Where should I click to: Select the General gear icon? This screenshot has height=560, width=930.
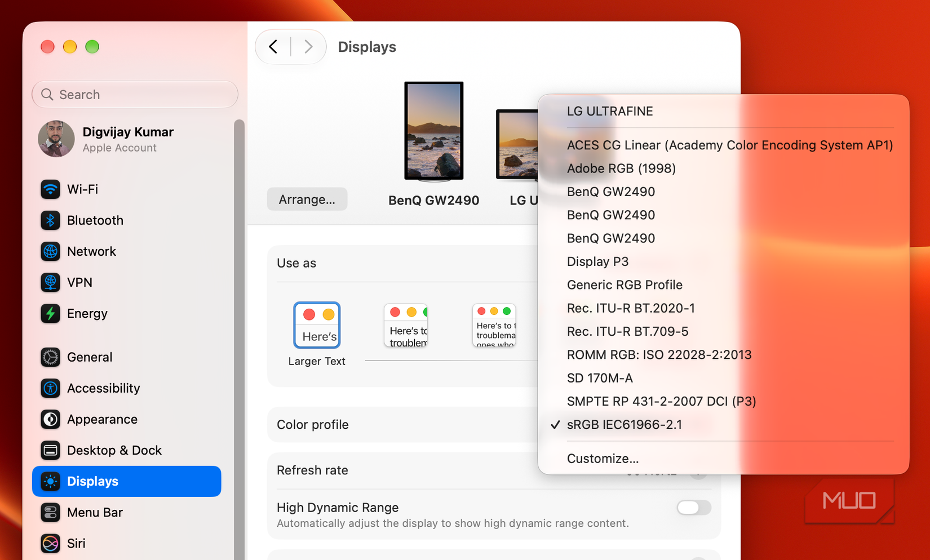pyautogui.click(x=50, y=357)
